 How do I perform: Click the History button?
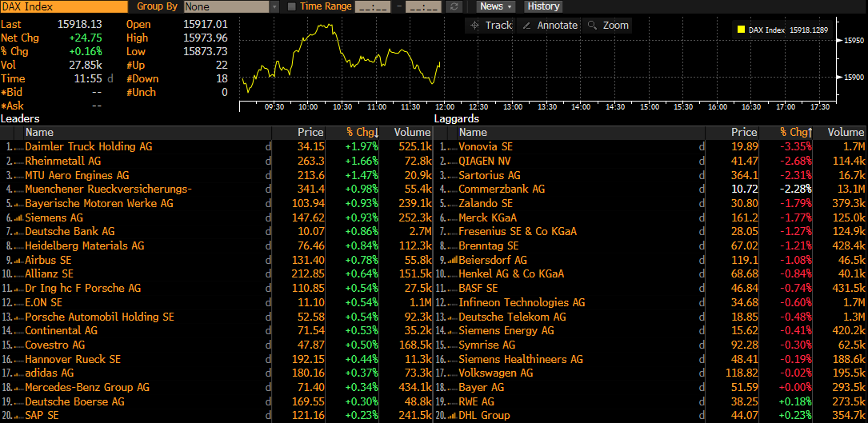coord(544,6)
